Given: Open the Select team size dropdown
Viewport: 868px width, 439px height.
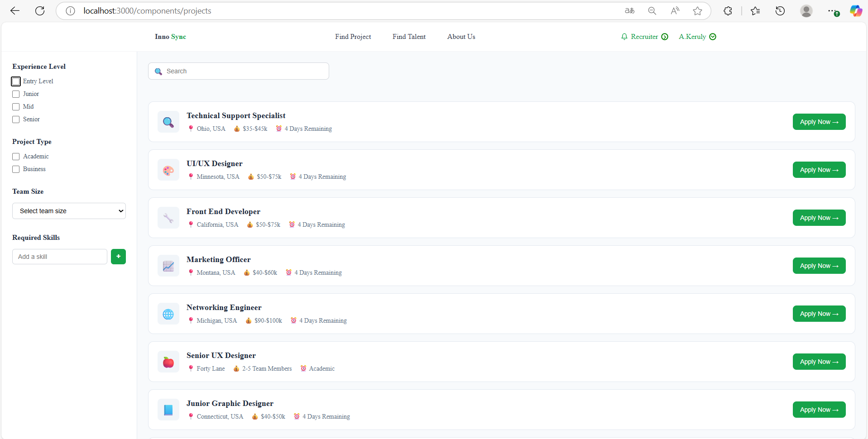Looking at the screenshot, I should point(68,211).
